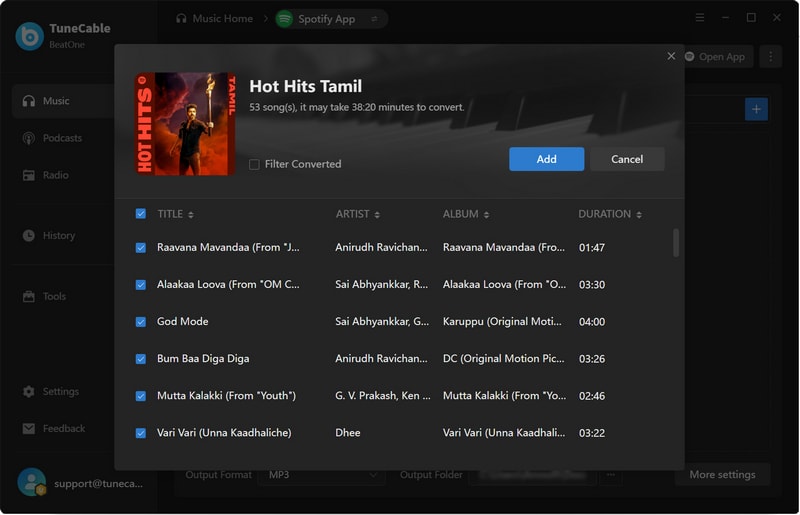Enable the Filter Converted checkbox
Viewport: 800px width, 515px height.
(x=254, y=164)
